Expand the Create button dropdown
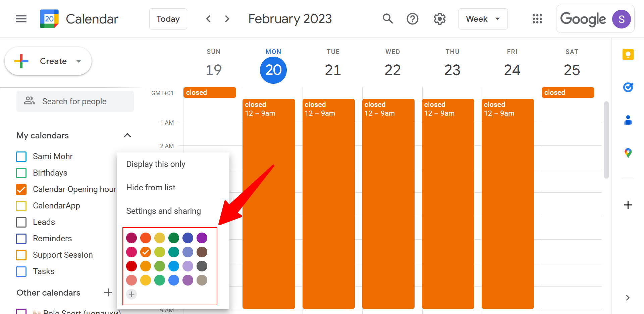Image resolution: width=644 pixels, height=314 pixels. (79, 61)
